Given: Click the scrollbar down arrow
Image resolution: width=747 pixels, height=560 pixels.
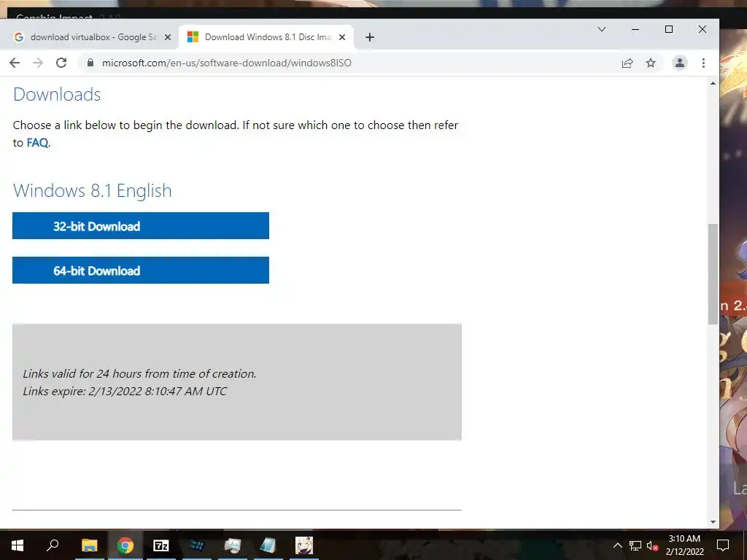Looking at the screenshot, I should pos(713,522).
